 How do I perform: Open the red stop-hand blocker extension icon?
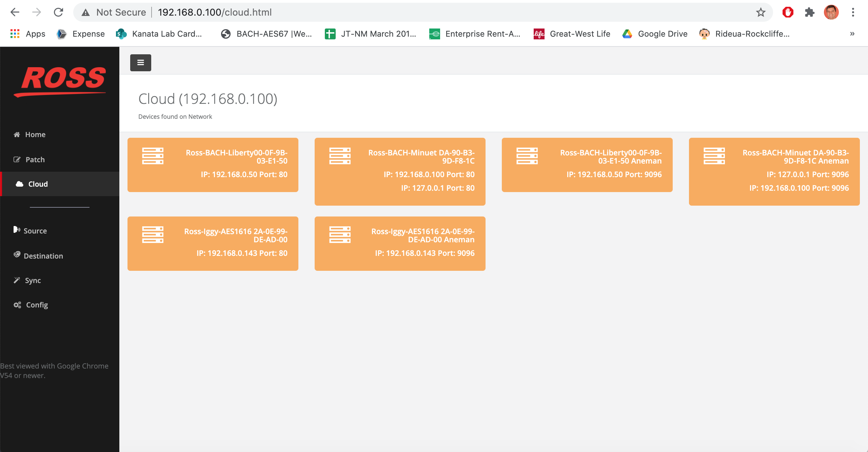tap(788, 12)
